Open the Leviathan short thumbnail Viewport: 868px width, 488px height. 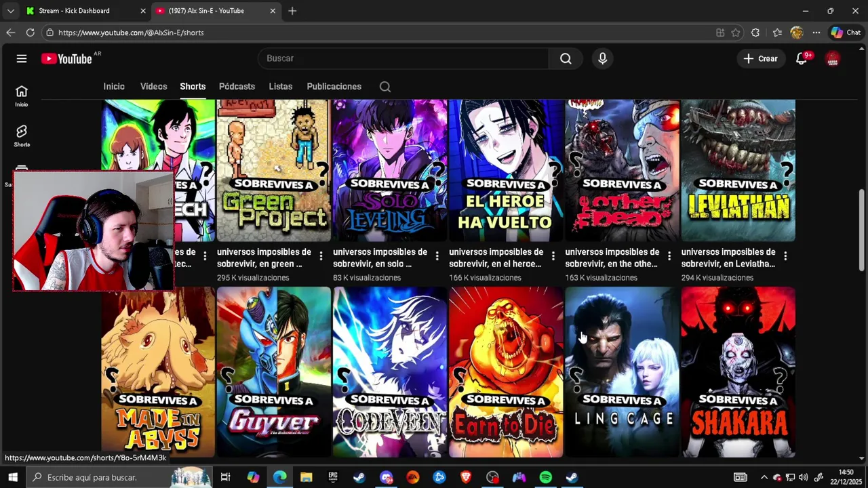tap(738, 170)
